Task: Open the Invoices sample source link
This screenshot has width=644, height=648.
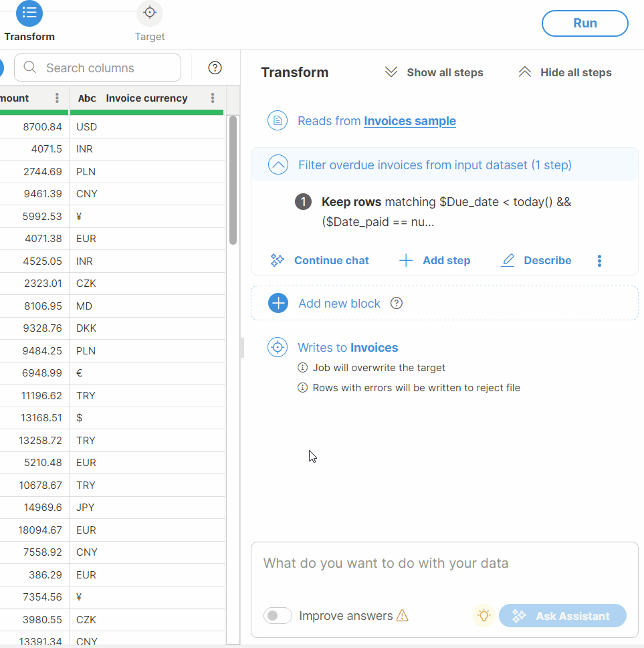Action: [410, 121]
